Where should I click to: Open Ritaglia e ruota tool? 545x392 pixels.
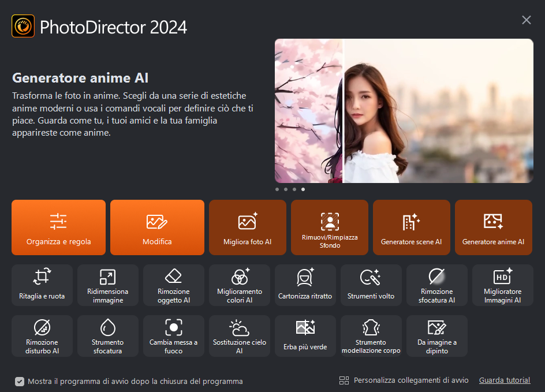pos(42,285)
